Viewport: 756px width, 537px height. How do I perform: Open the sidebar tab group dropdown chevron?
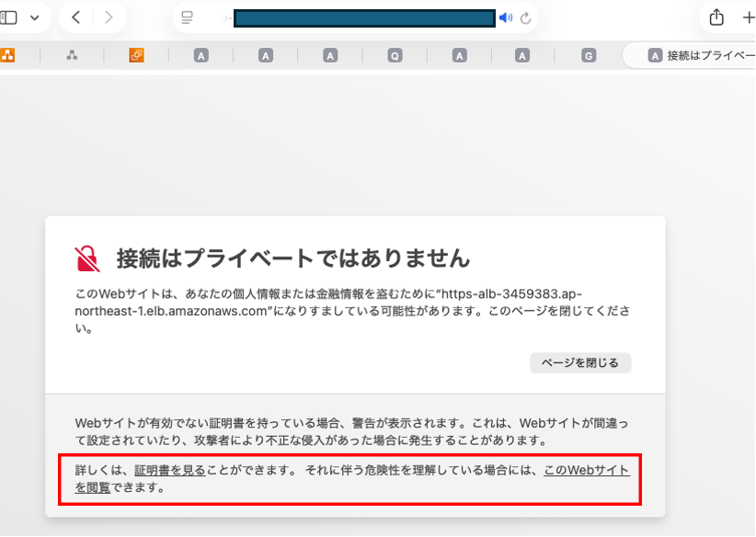click(35, 18)
